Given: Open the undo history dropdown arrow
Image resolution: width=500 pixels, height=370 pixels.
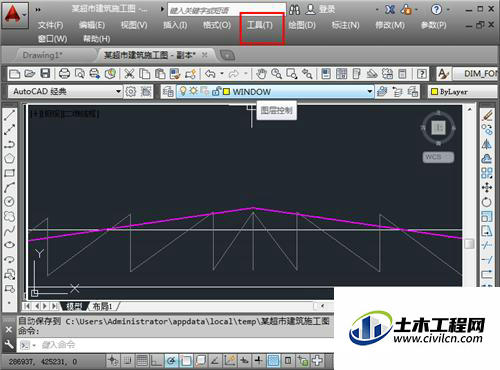Looking at the screenshot, I should pos(222,74).
